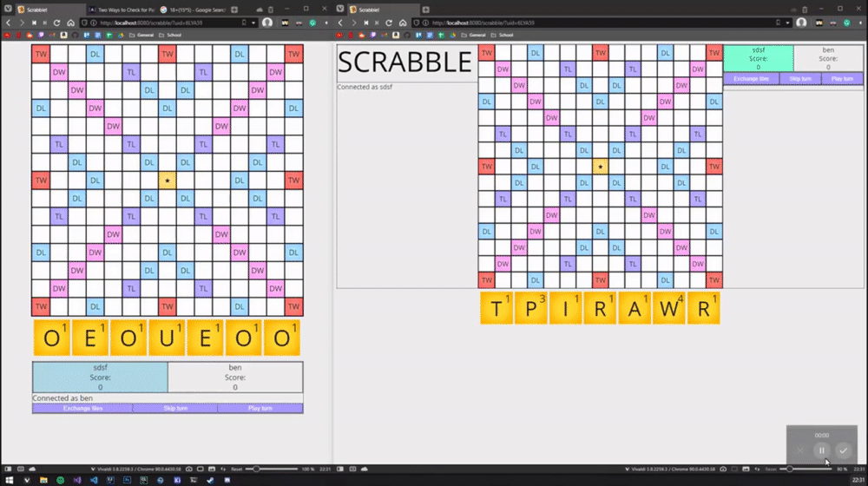Add a new tab in the right window

(425, 10)
